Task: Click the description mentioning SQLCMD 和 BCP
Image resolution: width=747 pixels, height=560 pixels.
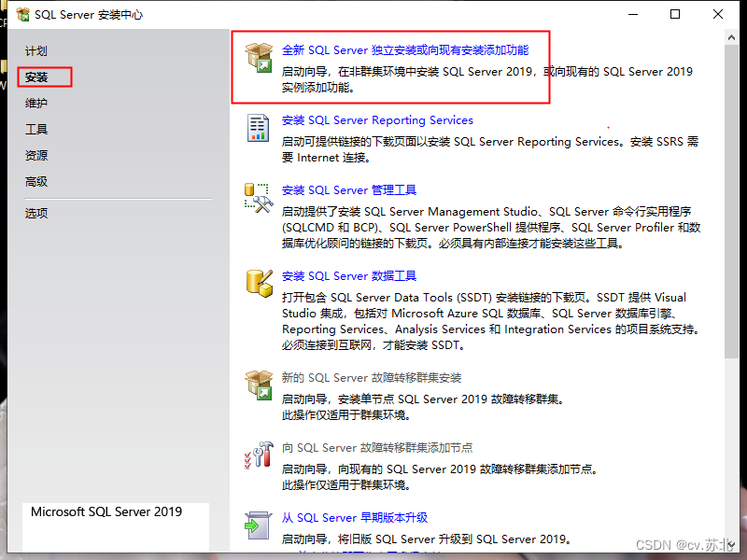Action: pos(491,227)
